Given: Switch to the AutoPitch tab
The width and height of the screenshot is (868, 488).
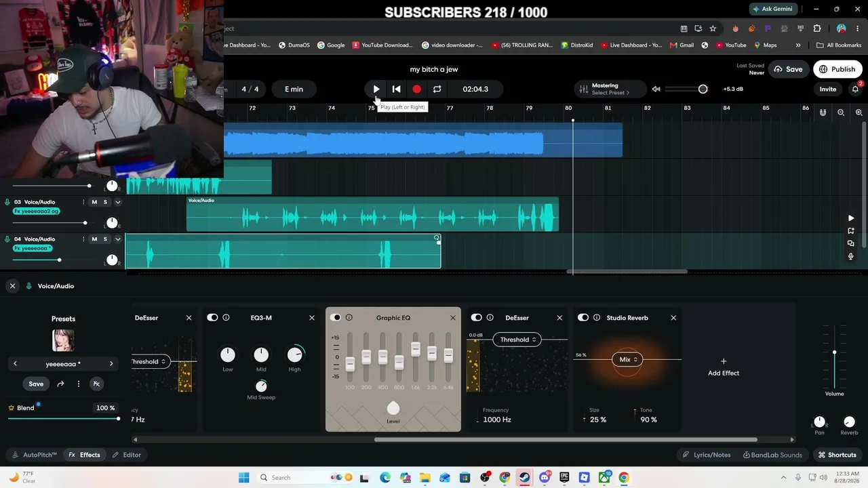Looking at the screenshot, I should pyautogui.click(x=34, y=455).
